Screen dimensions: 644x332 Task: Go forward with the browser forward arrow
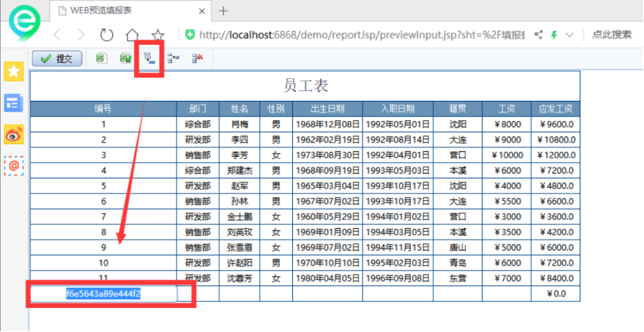tap(81, 35)
